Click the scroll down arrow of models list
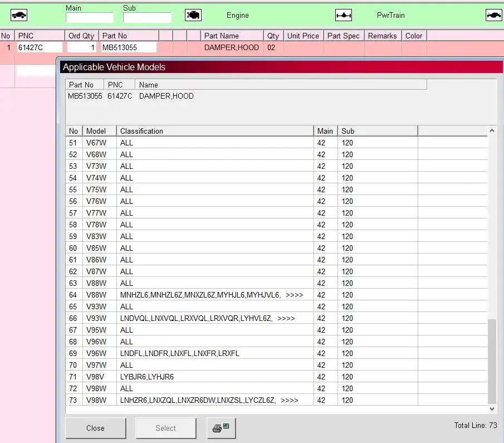 492,409
